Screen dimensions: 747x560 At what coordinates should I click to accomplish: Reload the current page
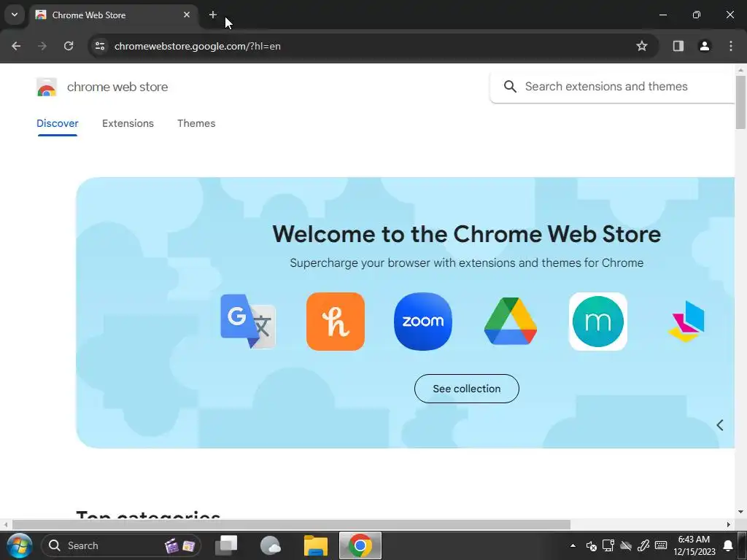click(69, 46)
